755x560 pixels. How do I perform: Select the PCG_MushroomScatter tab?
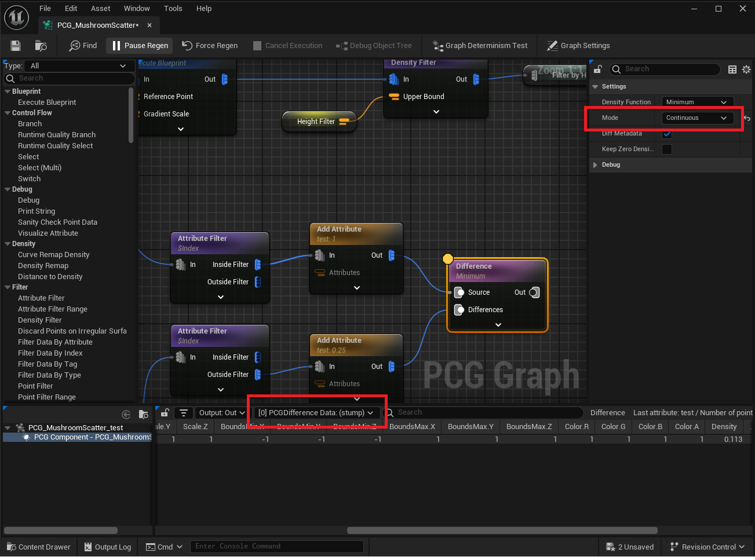(97, 25)
